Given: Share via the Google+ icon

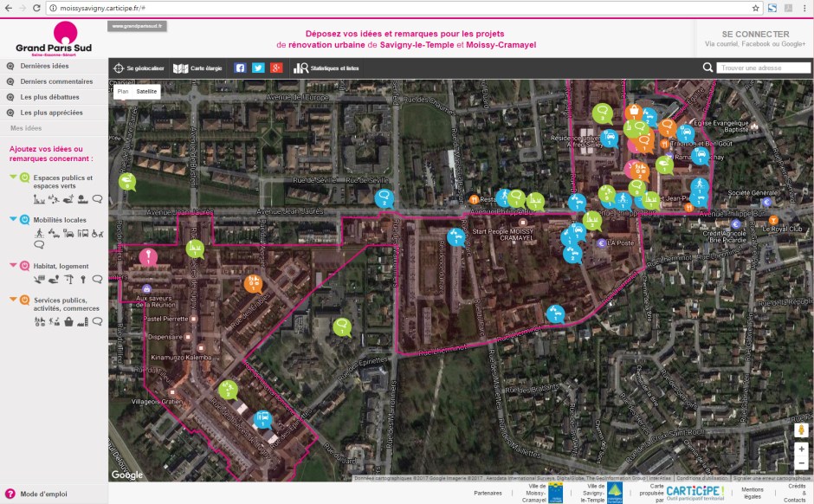Looking at the screenshot, I should pos(276,68).
